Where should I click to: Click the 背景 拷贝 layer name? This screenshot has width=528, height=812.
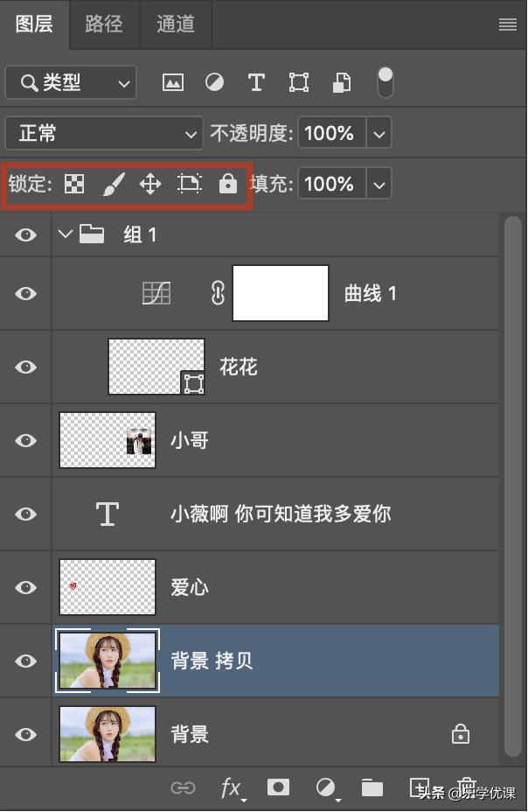212,661
